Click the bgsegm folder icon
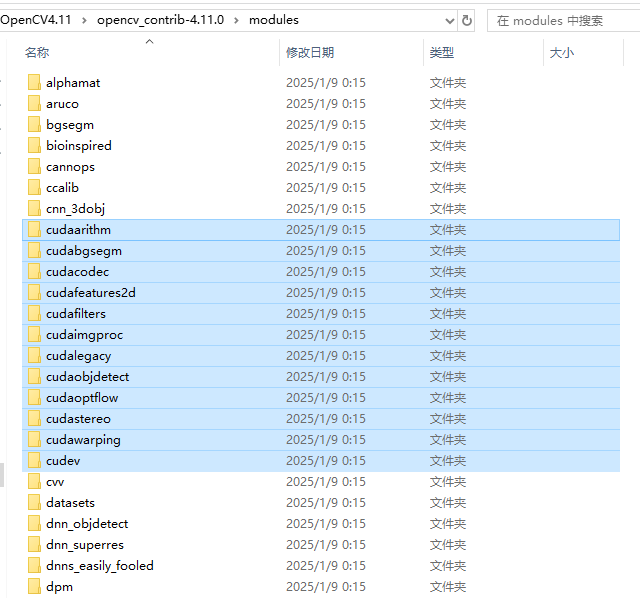The image size is (640, 598). [34, 124]
